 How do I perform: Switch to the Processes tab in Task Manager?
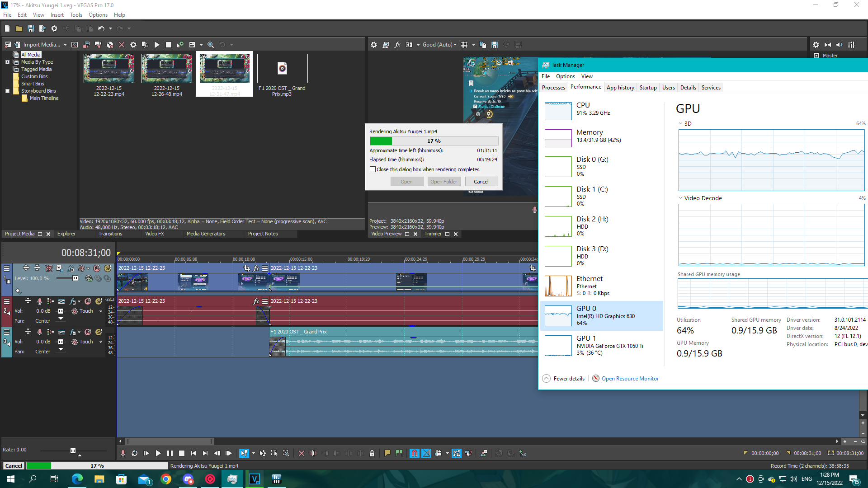[553, 88]
